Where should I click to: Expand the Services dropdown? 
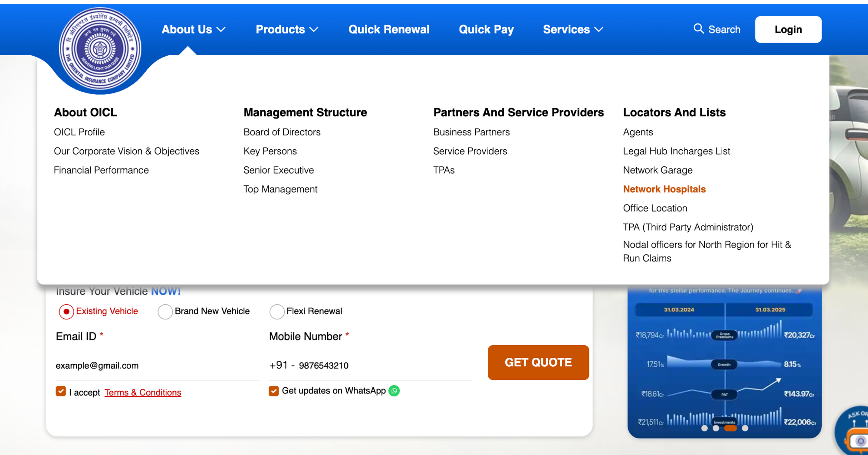click(x=573, y=30)
